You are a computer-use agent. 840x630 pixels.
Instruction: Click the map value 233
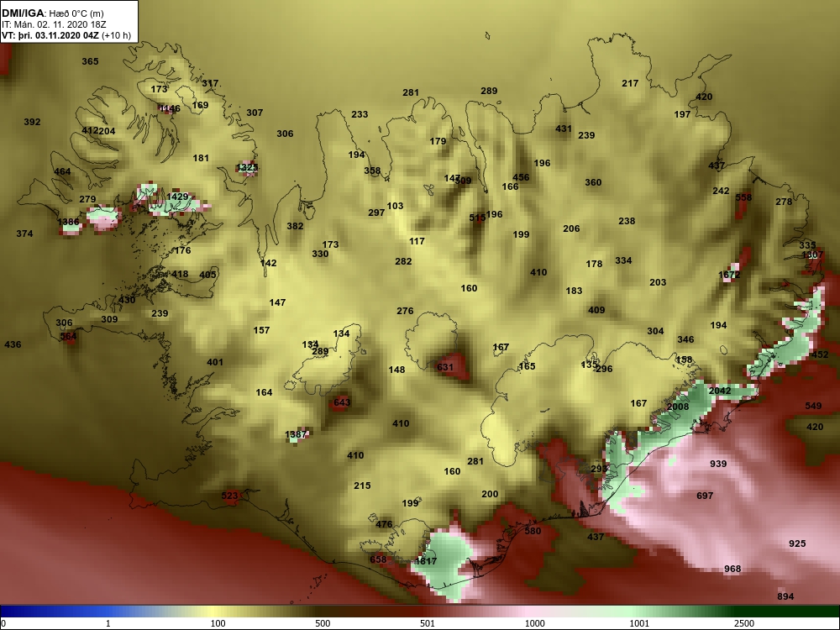click(x=360, y=114)
